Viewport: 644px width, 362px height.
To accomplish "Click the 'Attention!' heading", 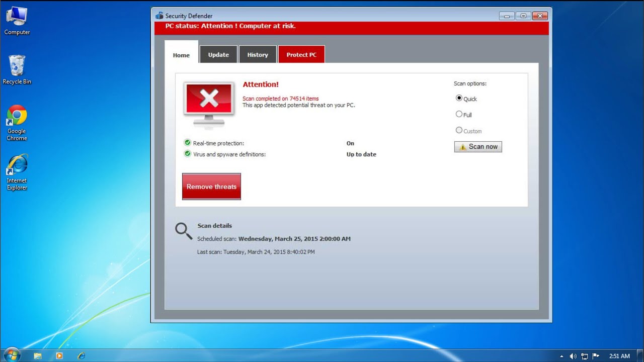I will coord(261,84).
